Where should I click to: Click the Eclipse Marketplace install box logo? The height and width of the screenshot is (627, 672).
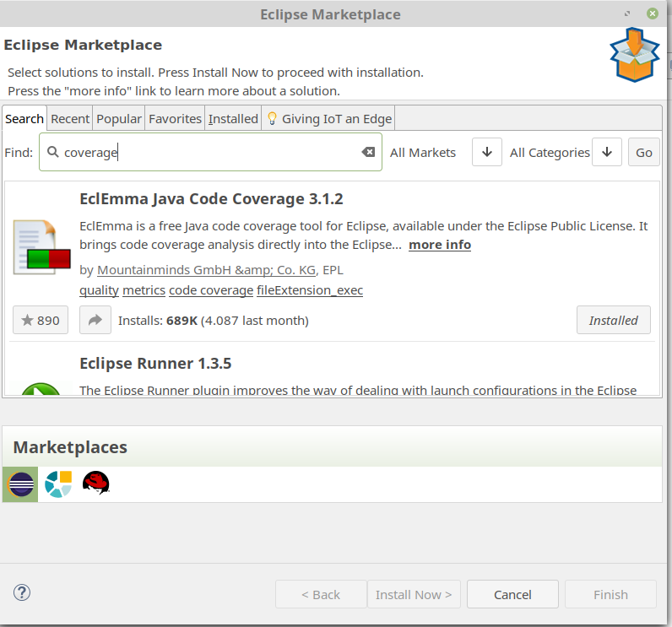pos(634,55)
